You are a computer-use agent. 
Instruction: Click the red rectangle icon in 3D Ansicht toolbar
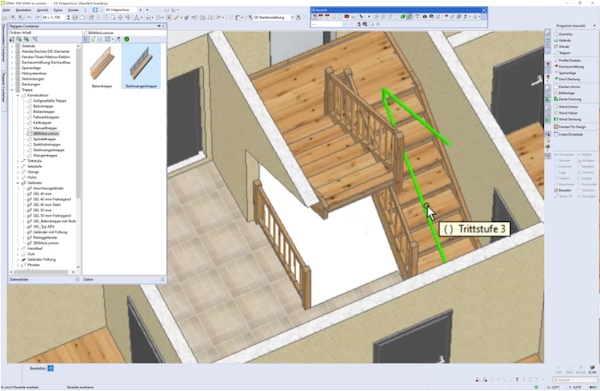[x=347, y=17]
